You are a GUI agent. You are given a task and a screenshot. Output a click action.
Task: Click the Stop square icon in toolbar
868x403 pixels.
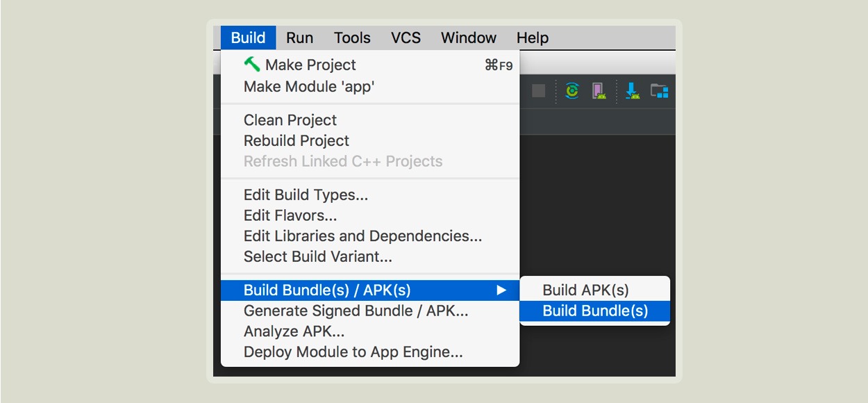[538, 91]
